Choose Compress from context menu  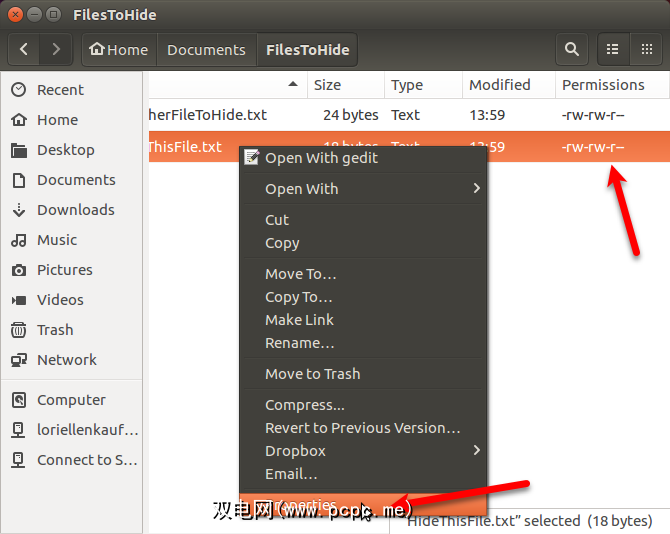304,405
